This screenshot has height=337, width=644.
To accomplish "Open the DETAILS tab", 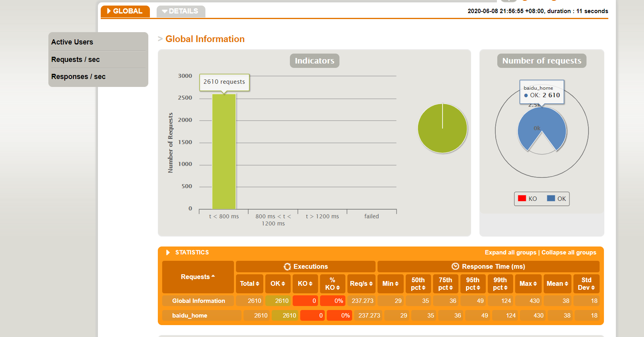I will (x=181, y=11).
